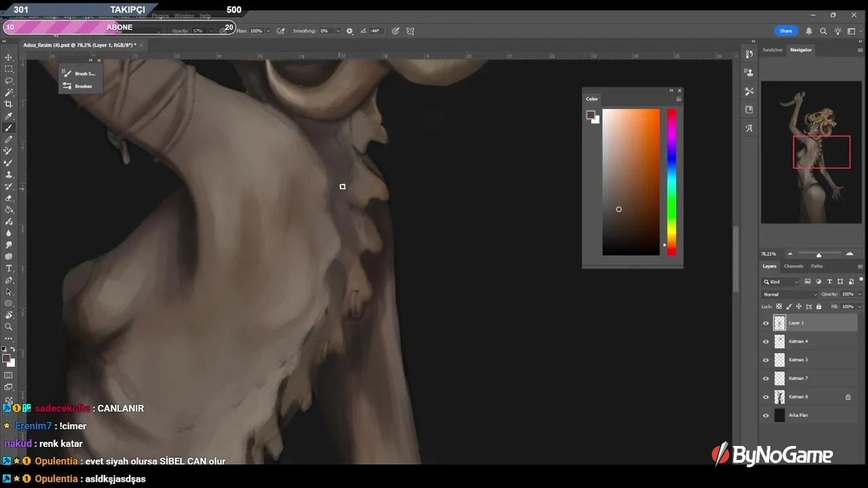
Task: Select the Navigator tab
Action: (x=801, y=49)
